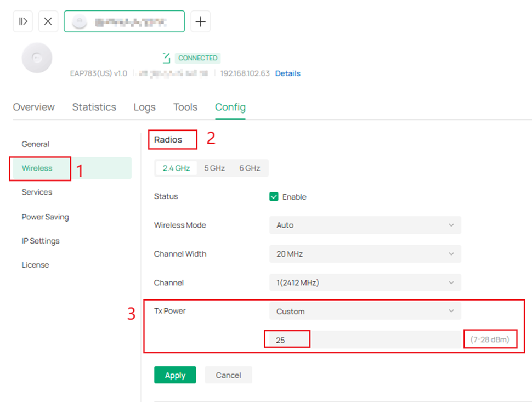This screenshot has width=532, height=402.
Task: Open the Wireless Mode dropdown
Action: coord(365,225)
